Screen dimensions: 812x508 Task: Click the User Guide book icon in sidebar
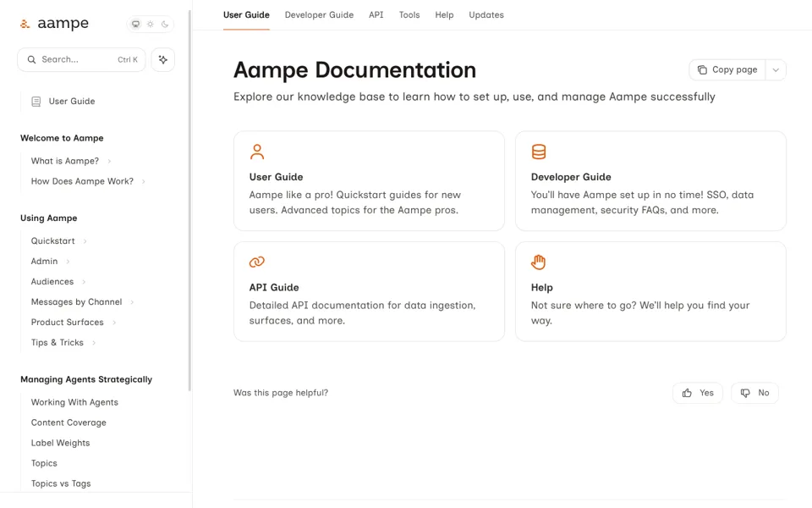(x=36, y=102)
